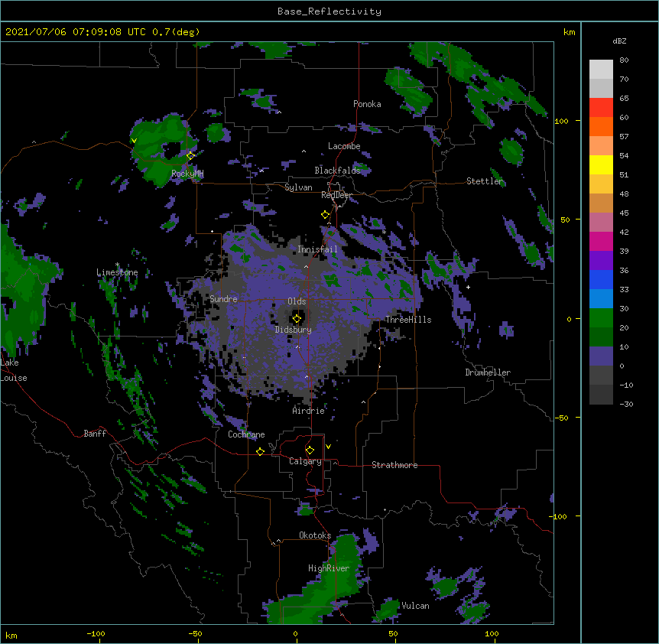Click the Calgary city label

tap(305, 461)
